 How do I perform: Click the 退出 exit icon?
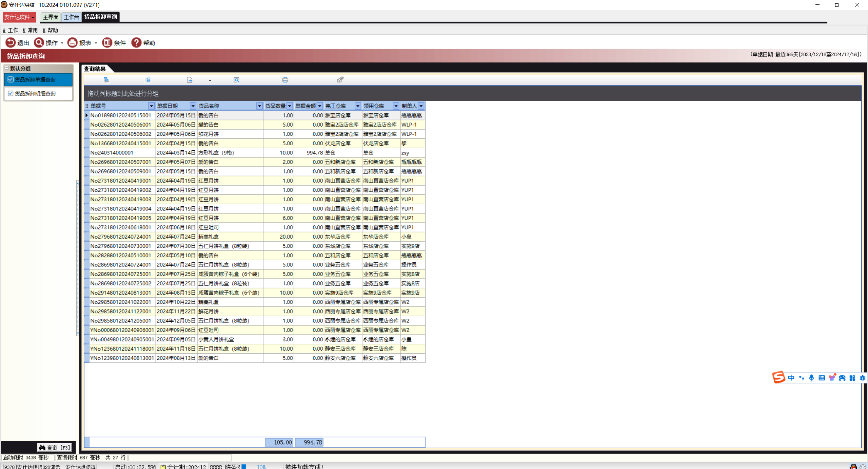tap(10, 42)
